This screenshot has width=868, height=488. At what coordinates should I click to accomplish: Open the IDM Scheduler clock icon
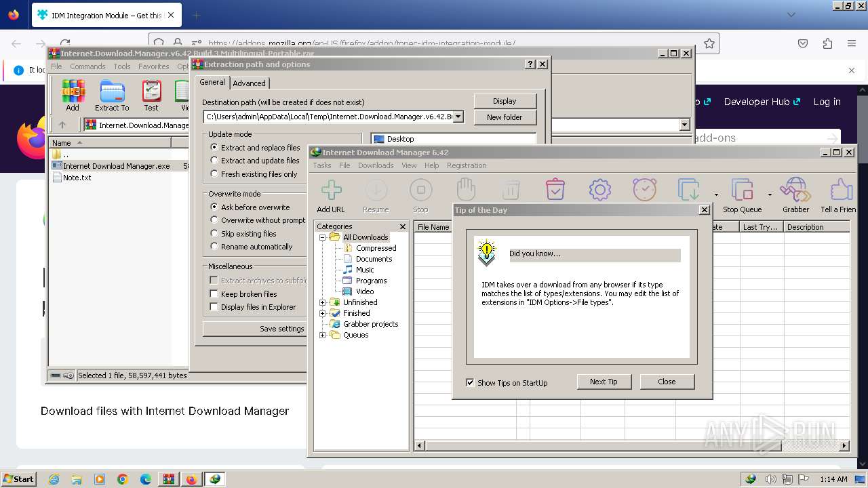[644, 190]
